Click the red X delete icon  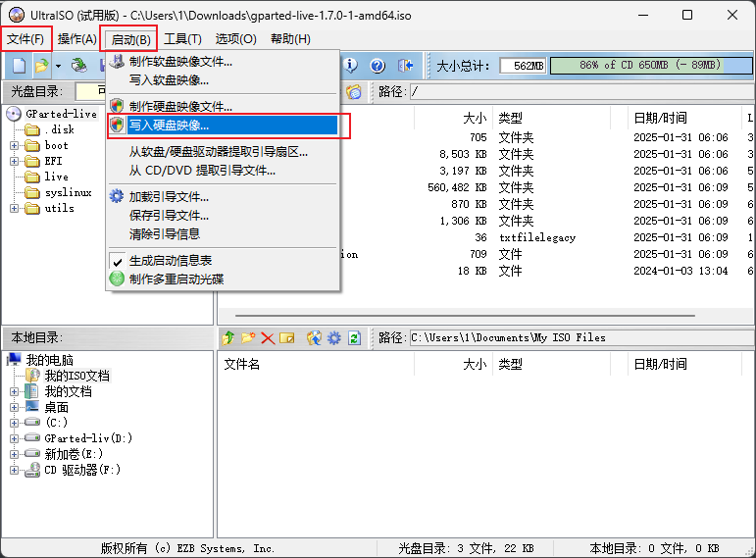point(268,337)
